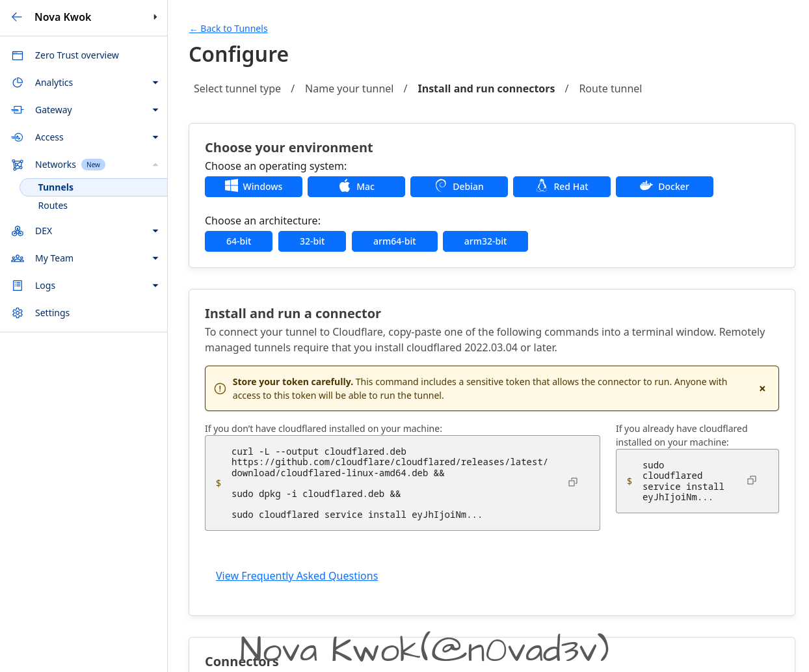Dismiss the Store your token carefully warning

pos(762,388)
